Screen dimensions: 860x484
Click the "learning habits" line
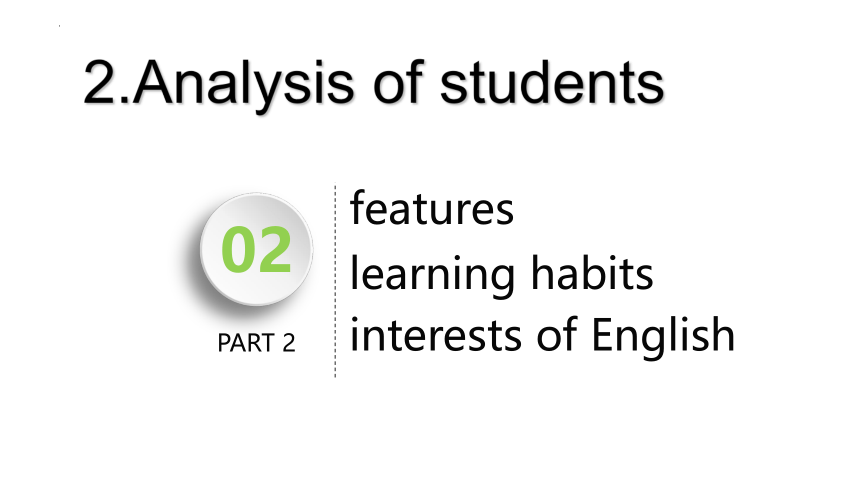pyautogui.click(x=501, y=273)
